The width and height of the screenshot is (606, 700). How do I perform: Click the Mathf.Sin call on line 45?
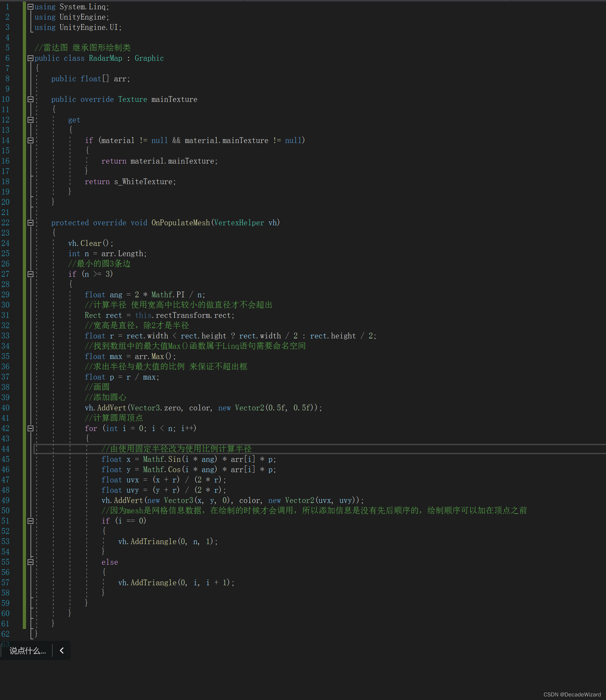click(162, 459)
